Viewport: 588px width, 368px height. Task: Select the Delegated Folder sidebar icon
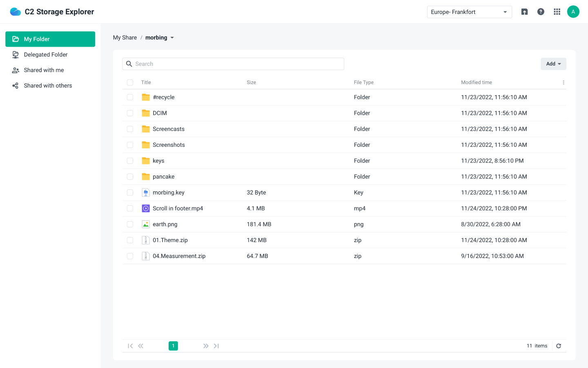tap(16, 54)
